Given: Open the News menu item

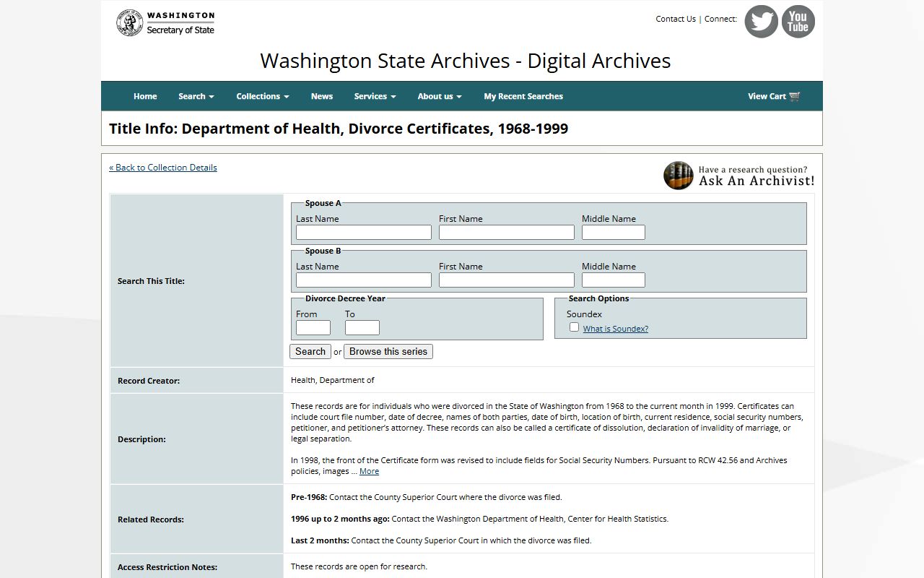Looking at the screenshot, I should (322, 96).
